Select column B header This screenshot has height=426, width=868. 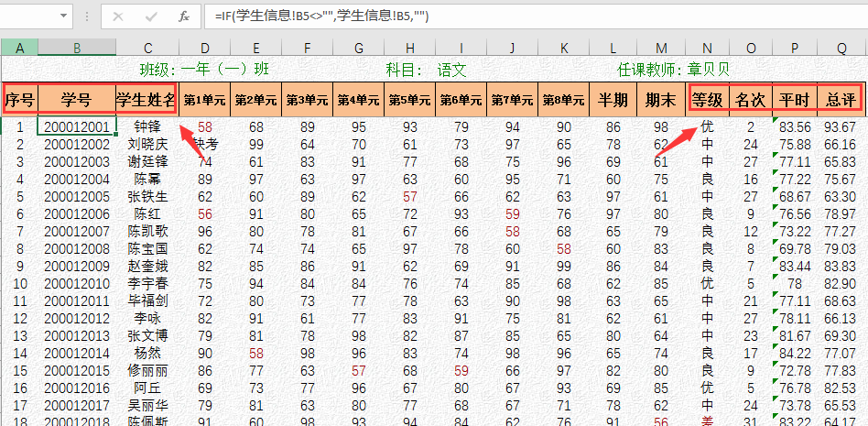click(x=77, y=49)
